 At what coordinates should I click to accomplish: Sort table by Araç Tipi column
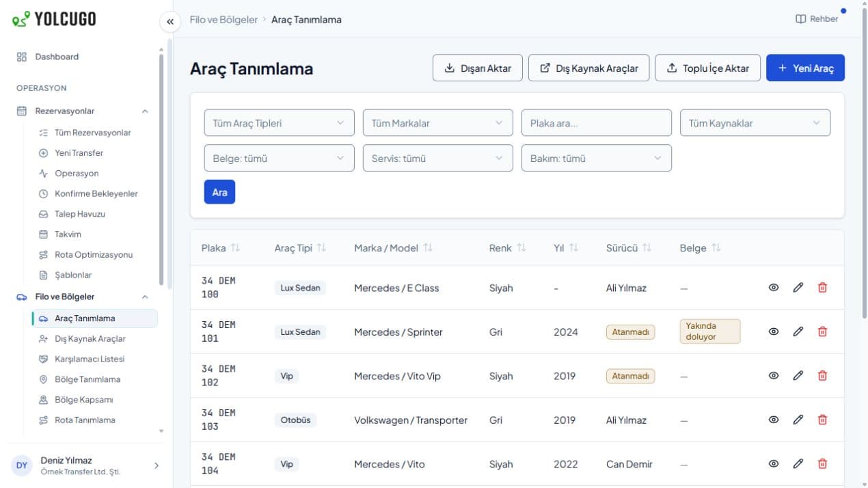click(x=300, y=248)
